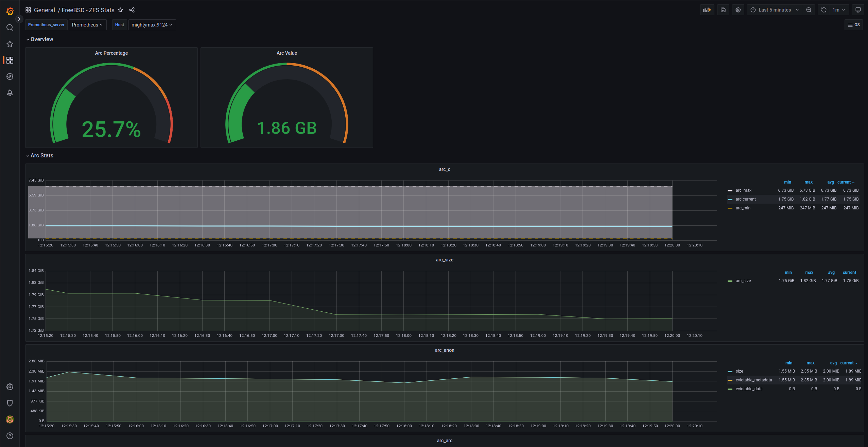Image resolution: width=868 pixels, height=447 pixels.
Task: Open the Last 5 minutes time picker
Action: click(775, 10)
